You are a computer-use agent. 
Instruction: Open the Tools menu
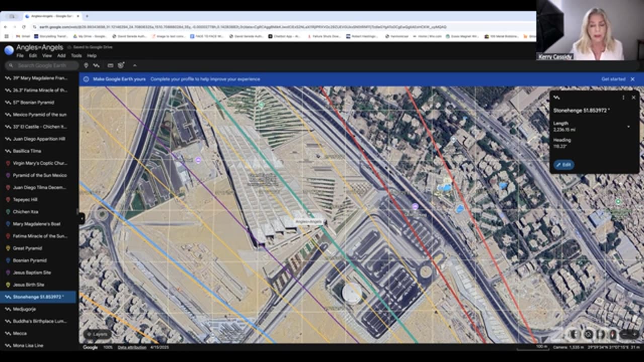pyautogui.click(x=76, y=56)
